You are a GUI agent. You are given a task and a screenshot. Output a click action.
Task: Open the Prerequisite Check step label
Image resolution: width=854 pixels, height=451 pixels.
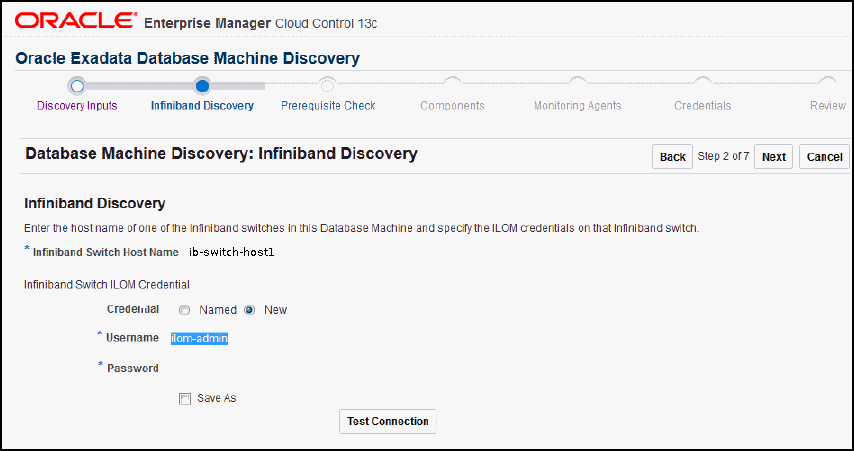point(328,106)
